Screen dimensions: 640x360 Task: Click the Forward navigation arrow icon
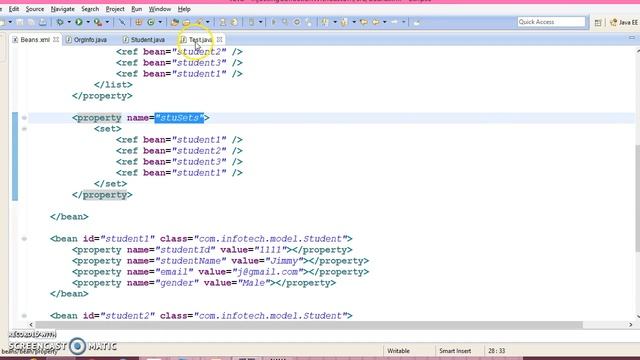(395, 22)
